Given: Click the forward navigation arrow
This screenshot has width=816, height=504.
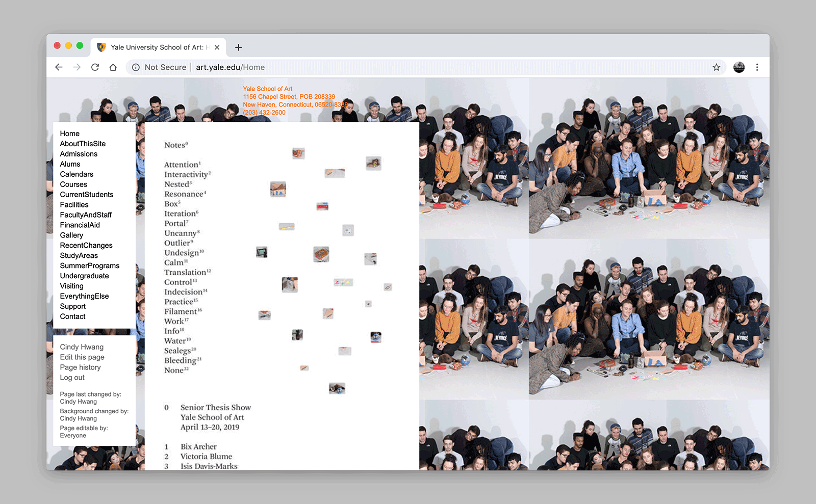Looking at the screenshot, I should pyautogui.click(x=77, y=67).
